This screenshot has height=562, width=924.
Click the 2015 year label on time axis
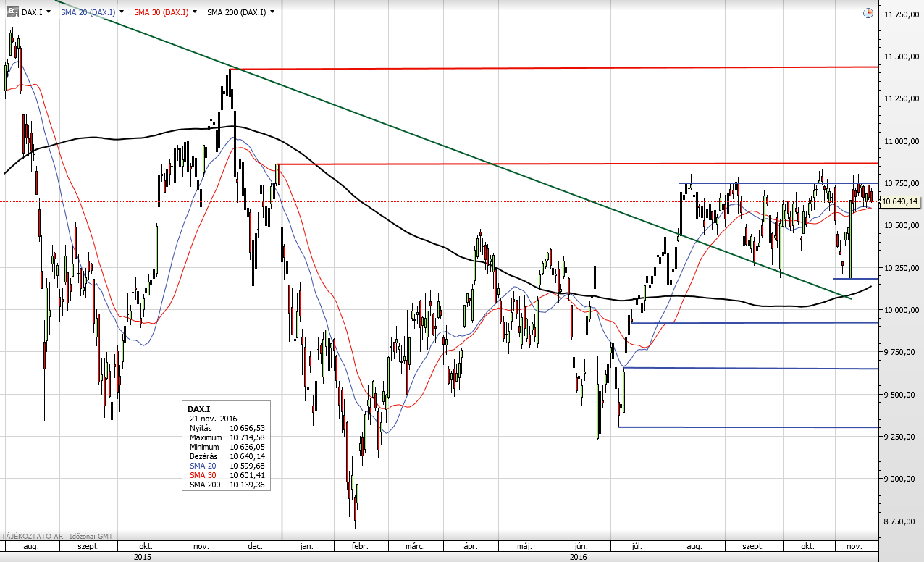(x=143, y=556)
